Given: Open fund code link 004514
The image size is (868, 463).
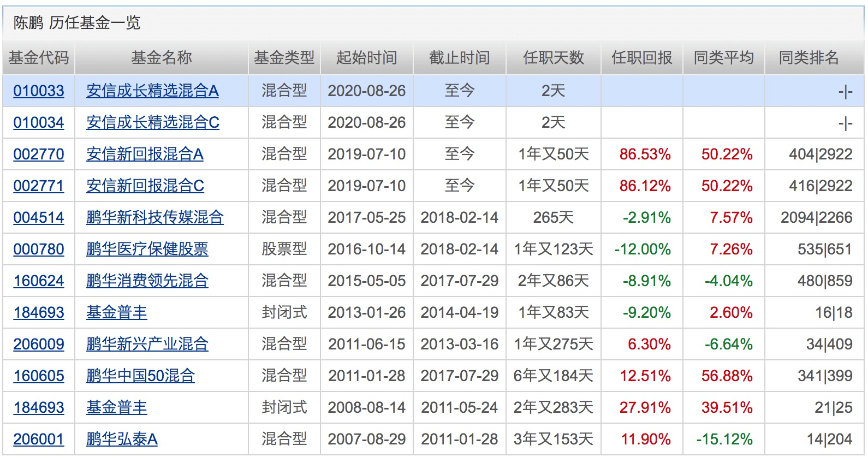Looking at the screenshot, I should [39, 217].
